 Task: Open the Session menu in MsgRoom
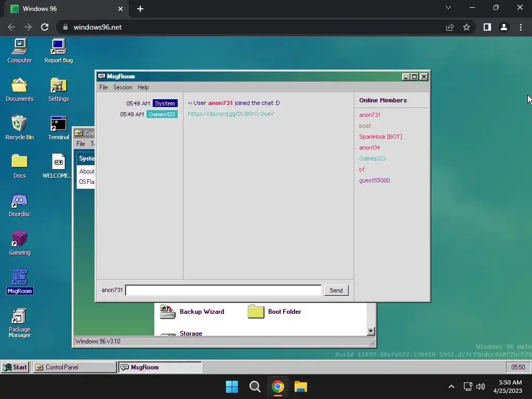(x=123, y=87)
